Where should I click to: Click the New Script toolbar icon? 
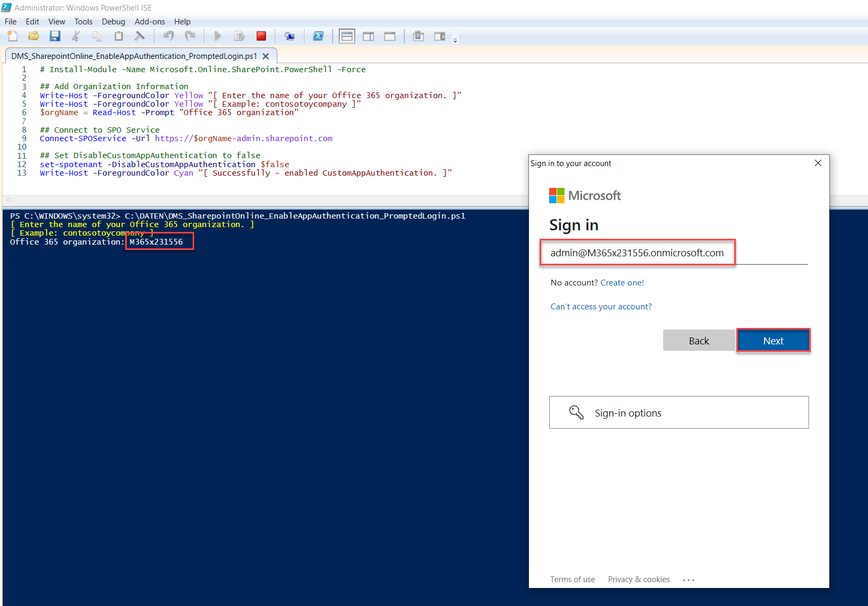pyautogui.click(x=13, y=36)
